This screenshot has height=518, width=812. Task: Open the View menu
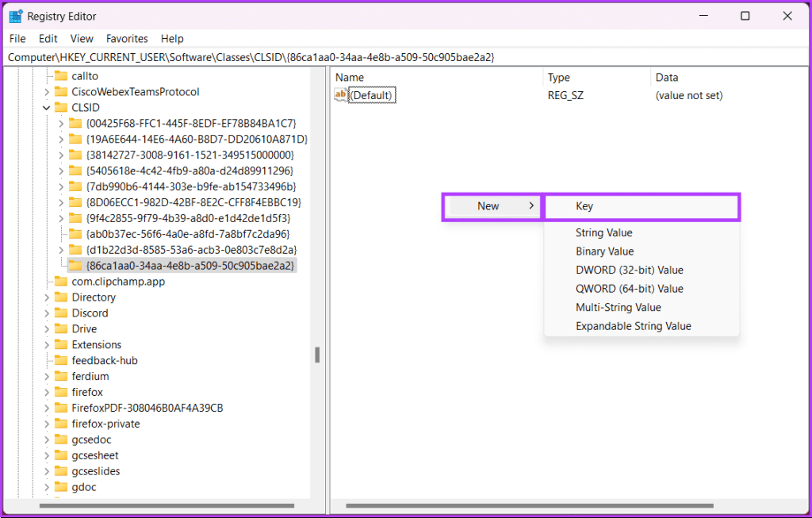pyautogui.click(x=82, y=38)
